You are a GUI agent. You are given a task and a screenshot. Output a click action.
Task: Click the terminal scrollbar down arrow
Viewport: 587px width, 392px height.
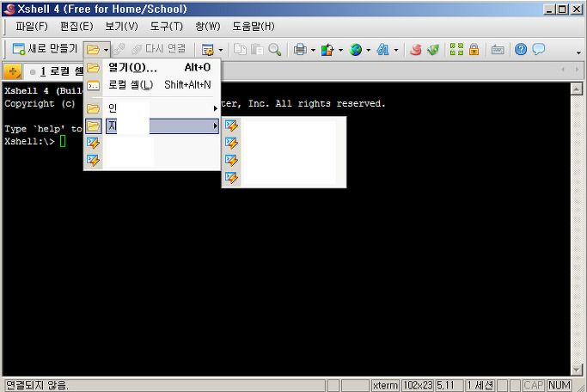point(576,370)
